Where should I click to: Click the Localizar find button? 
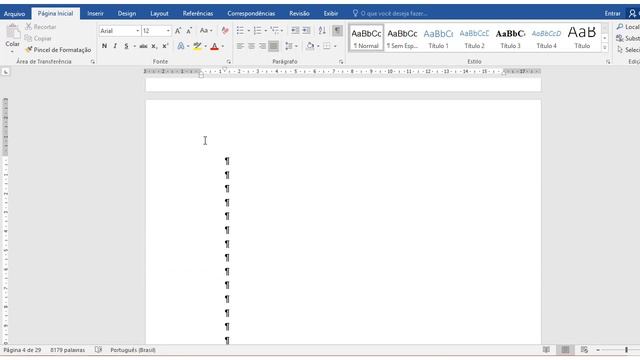coord(629,27)
